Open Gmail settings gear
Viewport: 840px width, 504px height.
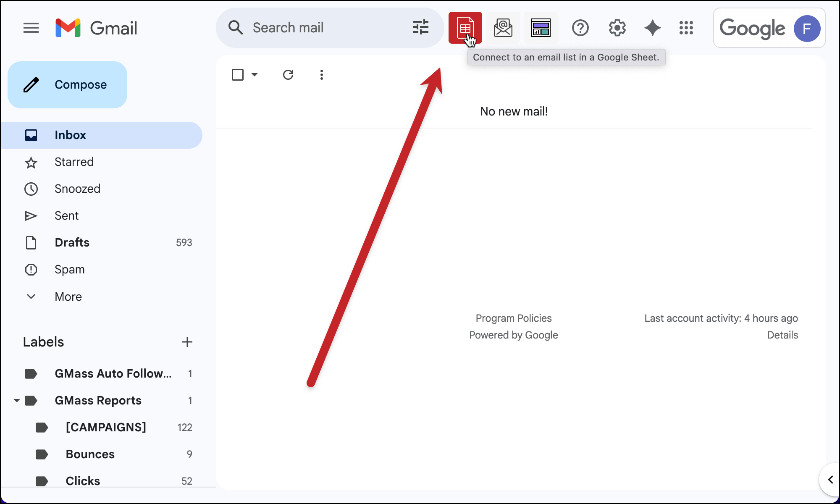(x=617, y=28)
